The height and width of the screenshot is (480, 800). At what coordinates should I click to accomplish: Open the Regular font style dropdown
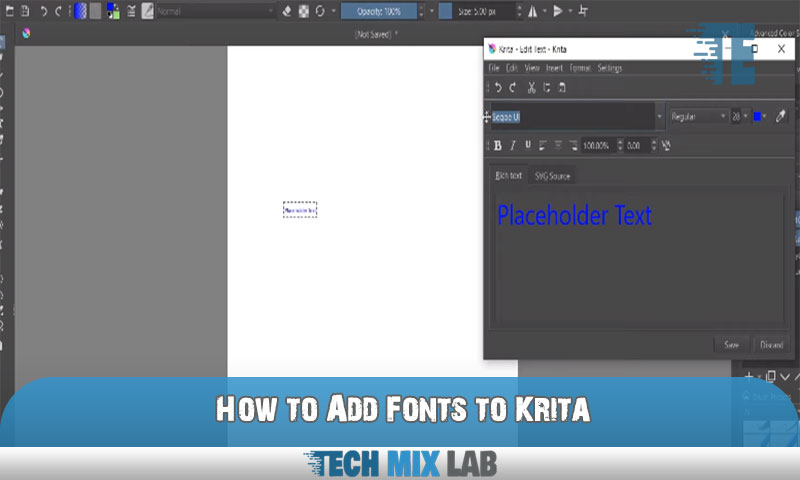coord(698,116)
